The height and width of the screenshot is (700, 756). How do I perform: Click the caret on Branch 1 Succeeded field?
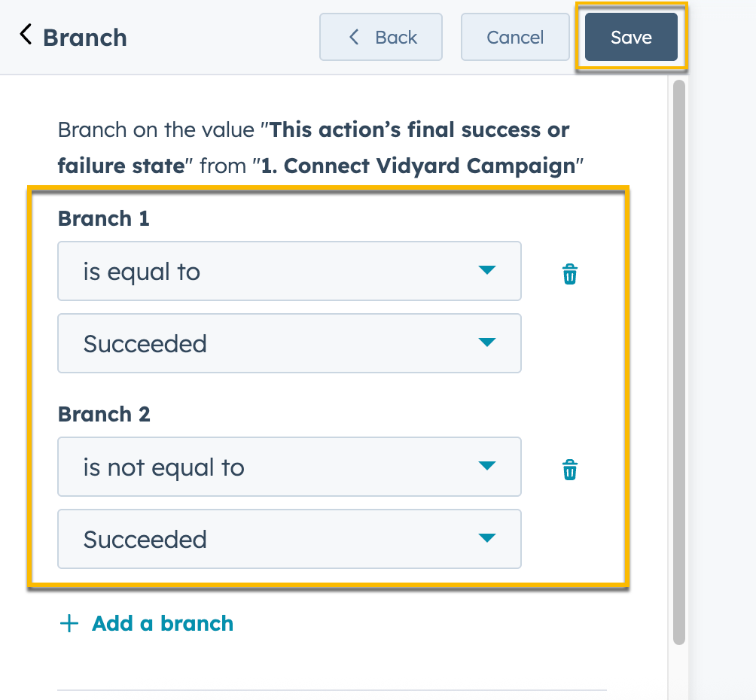pyautogui.click(x=487, y=342)
